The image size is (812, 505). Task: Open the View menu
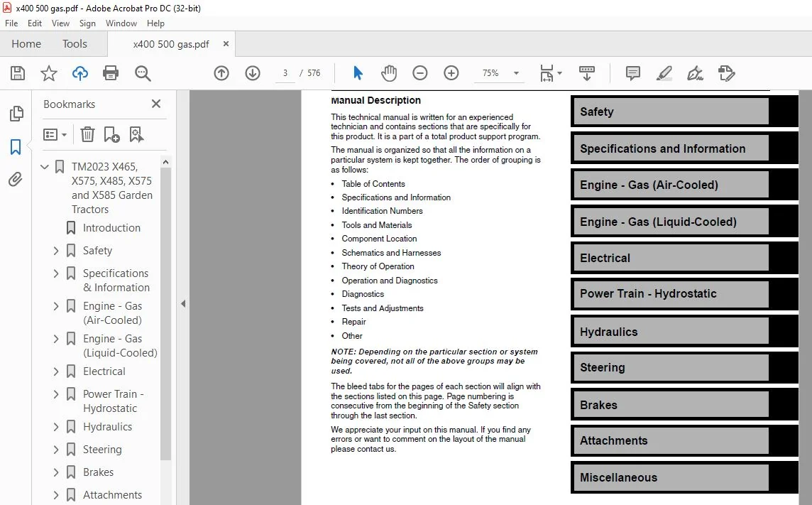pos(60,23)
